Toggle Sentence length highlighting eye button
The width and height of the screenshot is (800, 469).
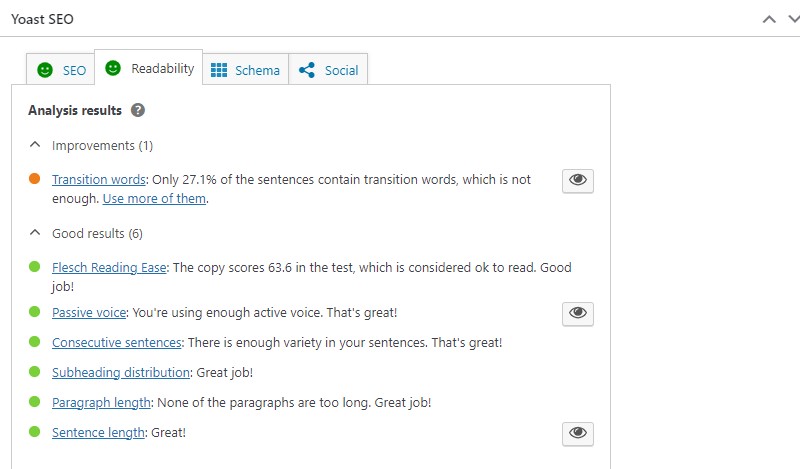pos(578,433)
